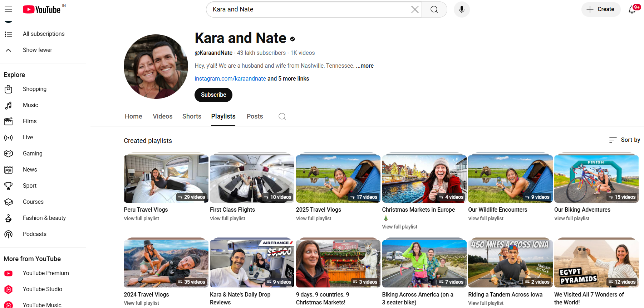Open the Sport trophy icon
The image size is (644, 308).
tap(9, 186)
